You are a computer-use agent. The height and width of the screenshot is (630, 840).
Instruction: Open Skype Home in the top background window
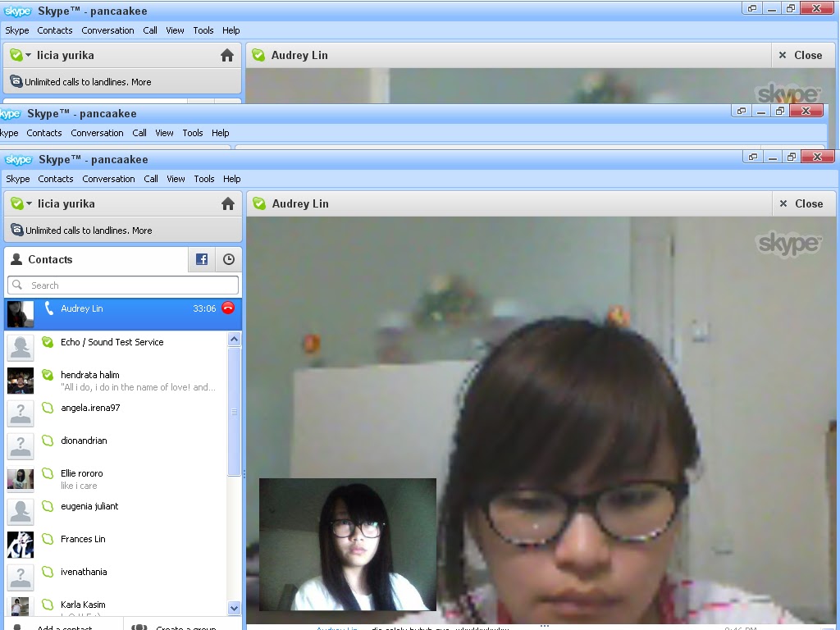tap(227, 56)
